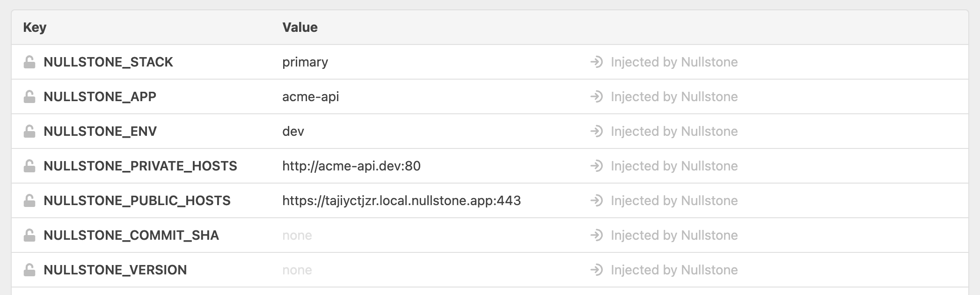
Task: Click the 'primary' value of NULLSTONE_STACK
Action: click(x=305, y=62)
